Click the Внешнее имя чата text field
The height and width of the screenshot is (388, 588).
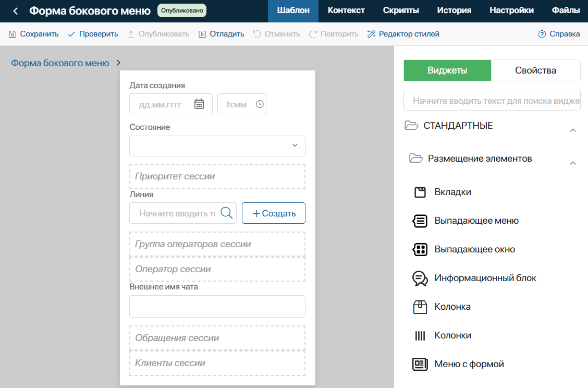click(x=217, y=306)
